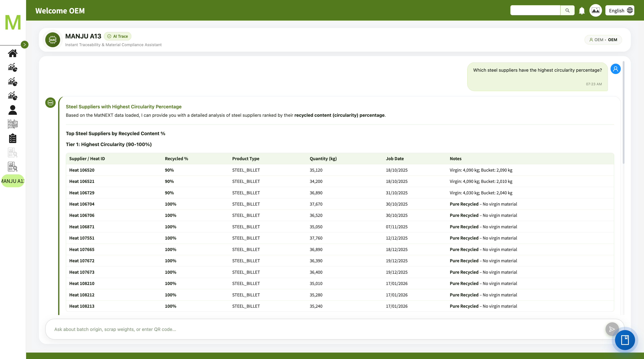Click the mAI assistant logo in header
Viewport: 644px width, 359px height.
point(52,40)
